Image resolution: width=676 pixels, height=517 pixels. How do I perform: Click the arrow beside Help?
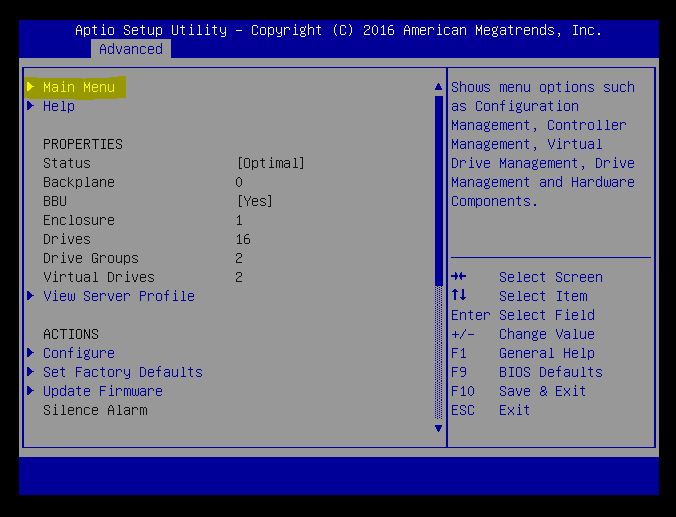31,106
